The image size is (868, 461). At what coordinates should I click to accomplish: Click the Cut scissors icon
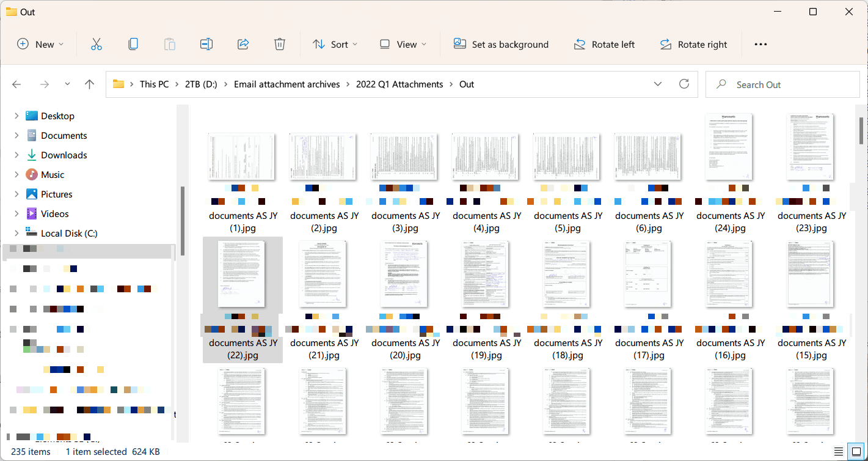(x=96, y=44)
